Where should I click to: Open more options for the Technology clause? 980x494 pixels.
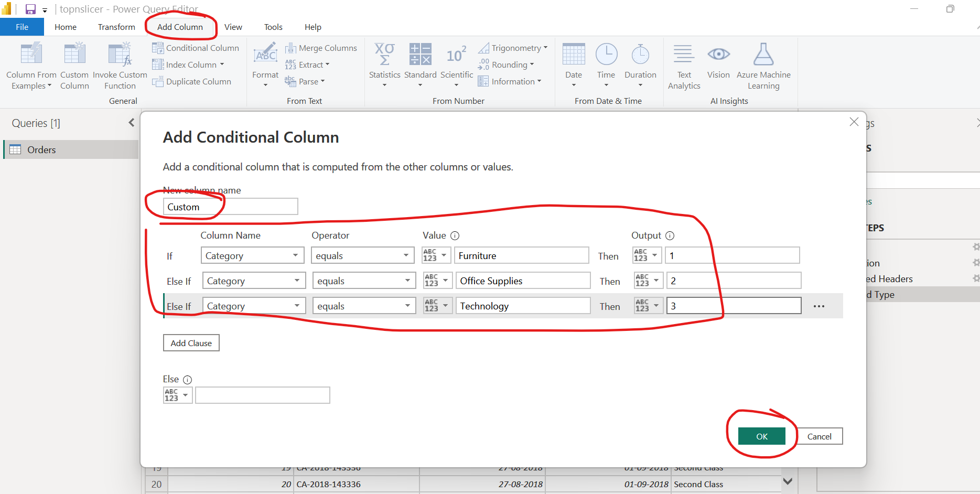[819, 306]
